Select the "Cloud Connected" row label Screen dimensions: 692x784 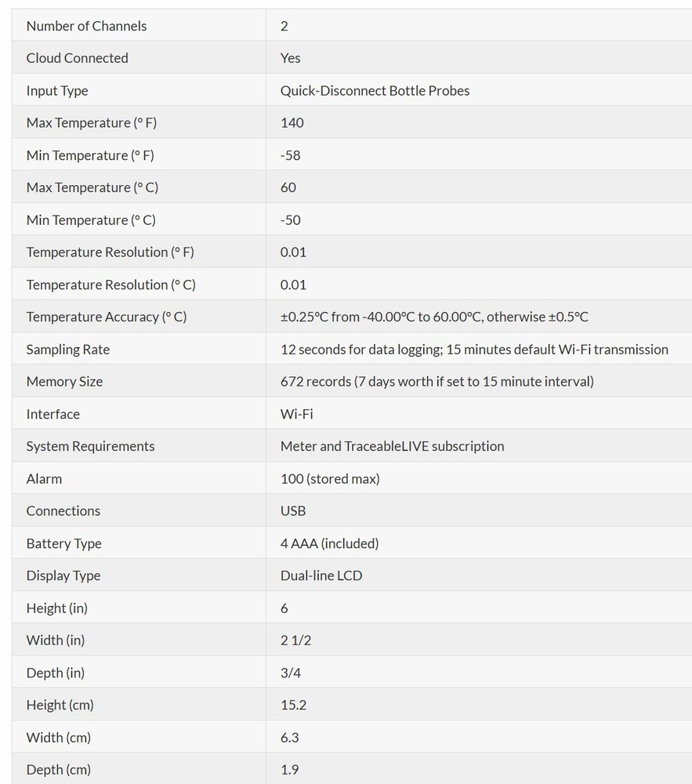click(77, 58)
